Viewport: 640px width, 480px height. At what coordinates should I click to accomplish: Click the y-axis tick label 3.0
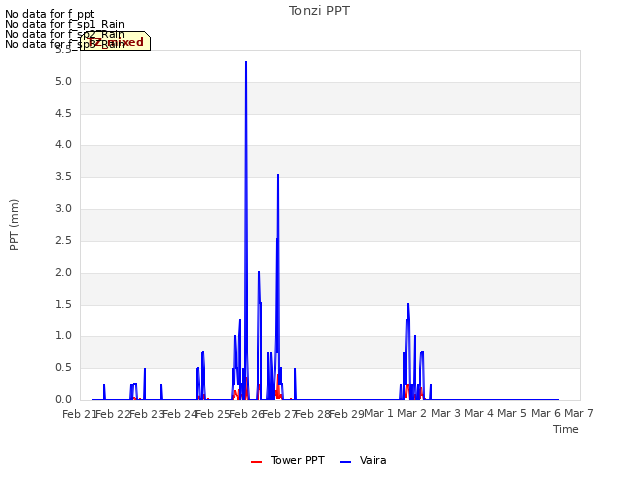(x=63, y=209)
